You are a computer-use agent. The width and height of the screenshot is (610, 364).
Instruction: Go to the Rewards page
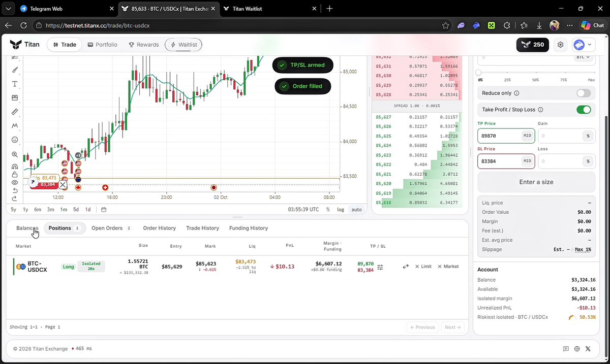[144, 45]
